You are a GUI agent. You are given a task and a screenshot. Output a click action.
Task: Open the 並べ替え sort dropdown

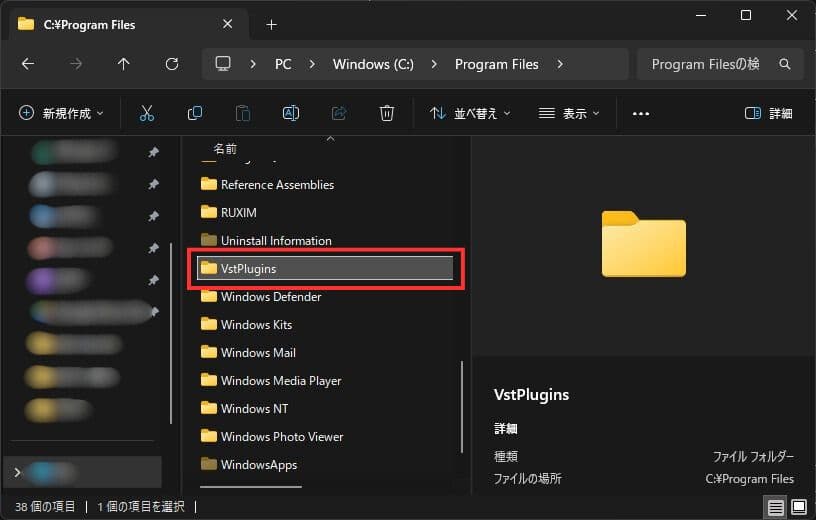coord(470,113)
